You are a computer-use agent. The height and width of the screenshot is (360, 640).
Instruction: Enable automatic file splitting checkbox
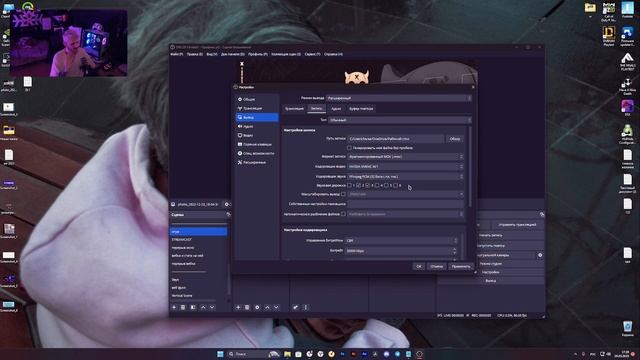pyautogui.click(x=343, y=214)
